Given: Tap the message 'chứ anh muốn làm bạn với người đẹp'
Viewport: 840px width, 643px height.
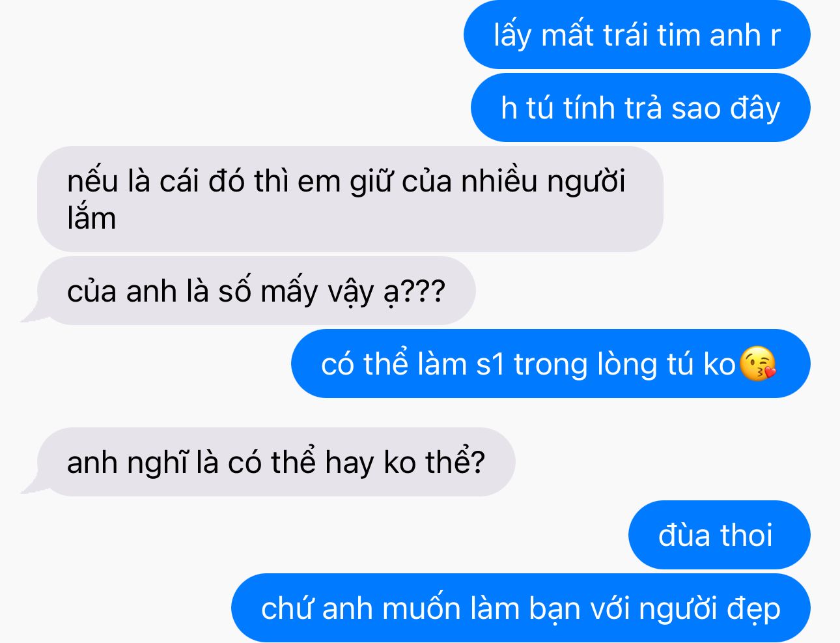Looking at the screenshot, I should tap(521, 608).
